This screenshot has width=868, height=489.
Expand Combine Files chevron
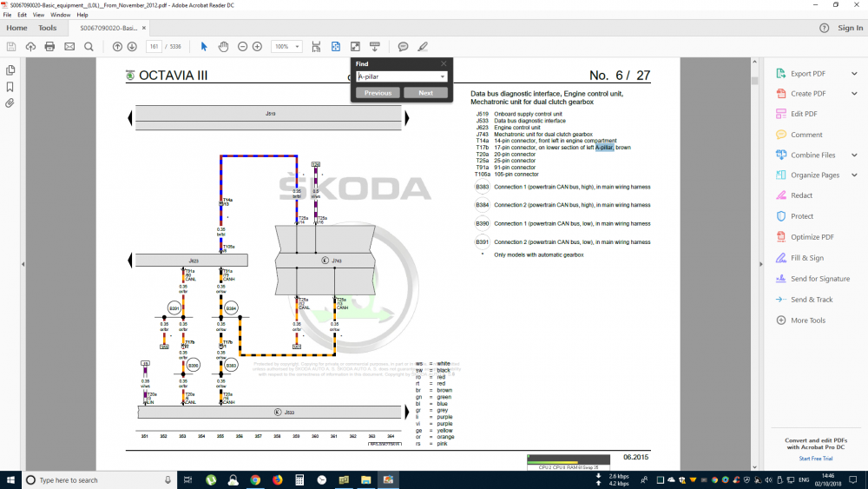854,155
